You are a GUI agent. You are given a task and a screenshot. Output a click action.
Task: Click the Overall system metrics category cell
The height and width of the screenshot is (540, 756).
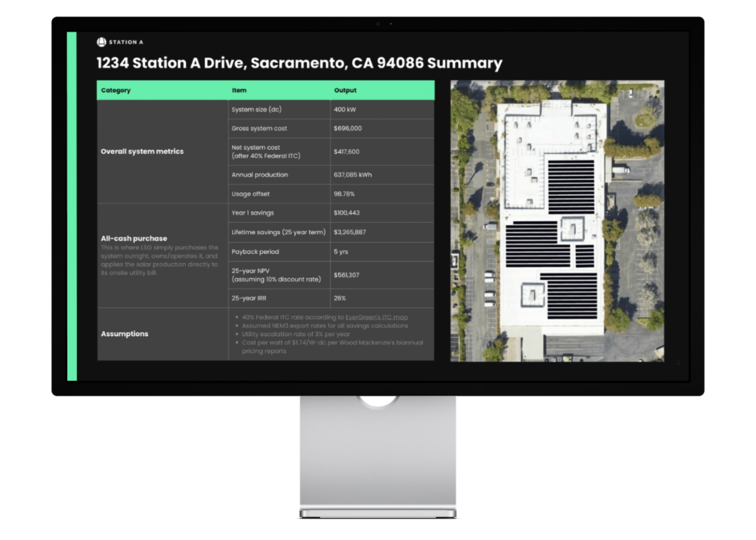tap(142, 151)
